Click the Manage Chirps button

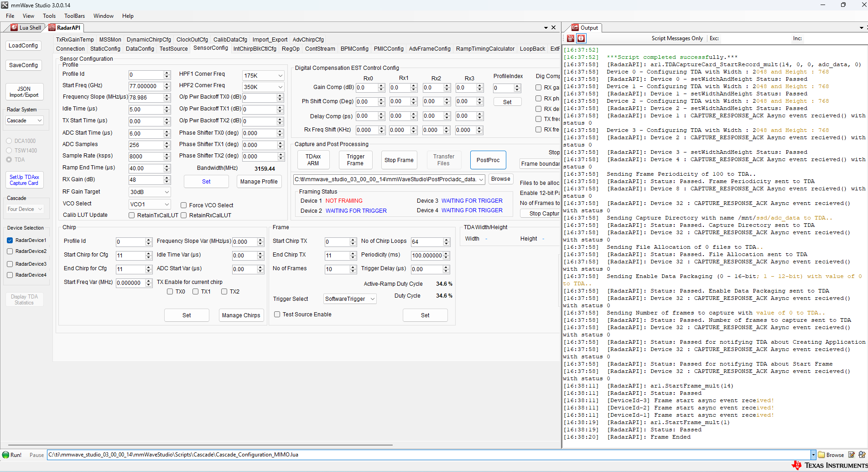[241, 315]
